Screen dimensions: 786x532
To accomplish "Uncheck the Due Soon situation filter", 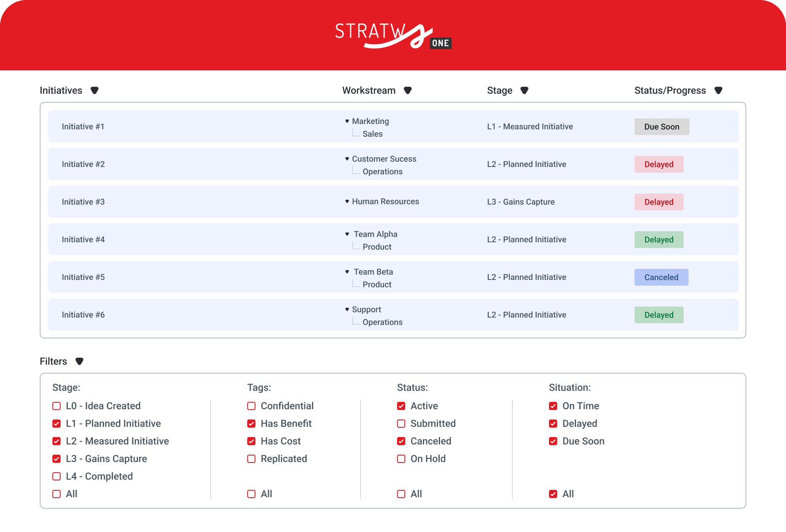I will point(553,441).
